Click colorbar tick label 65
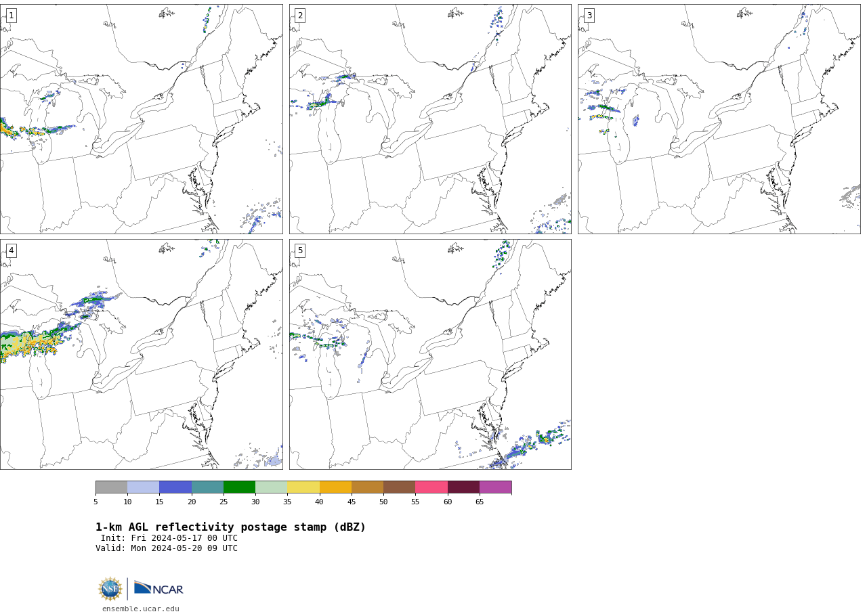This screenshot has height=616, width=867. point(480,502)
